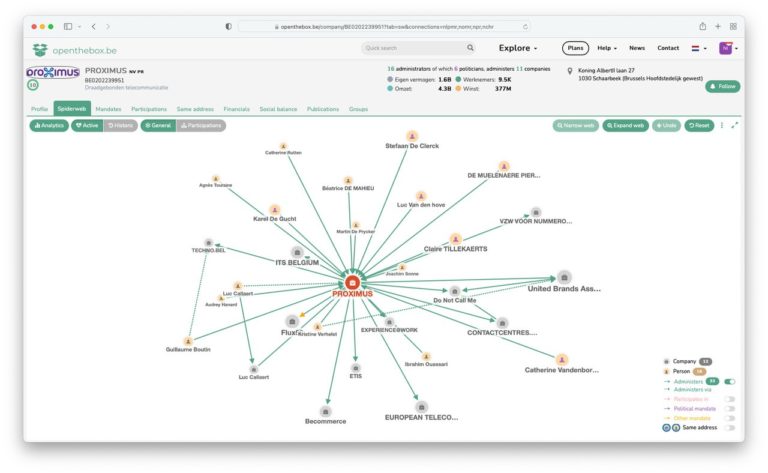Click the United Brands Ass... company node

564,277
